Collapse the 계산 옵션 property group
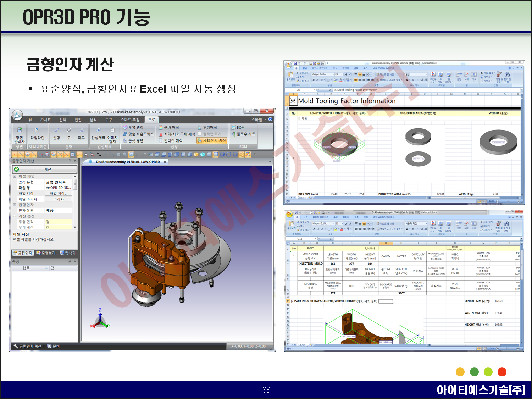 [15, 216]
